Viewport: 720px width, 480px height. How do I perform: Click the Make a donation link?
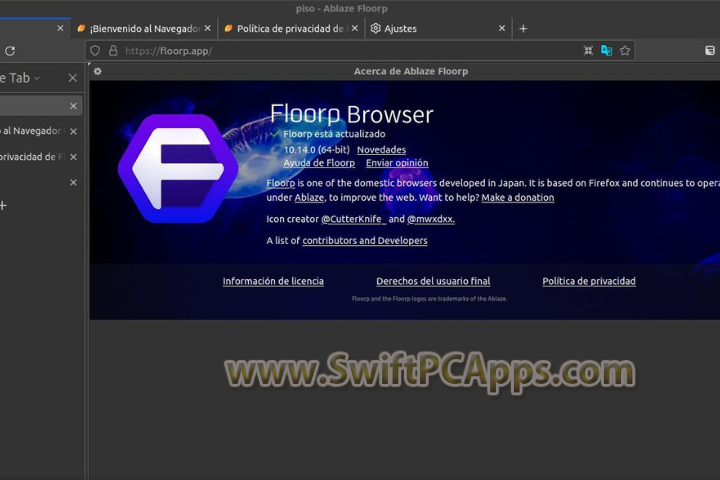coord(518,198)
